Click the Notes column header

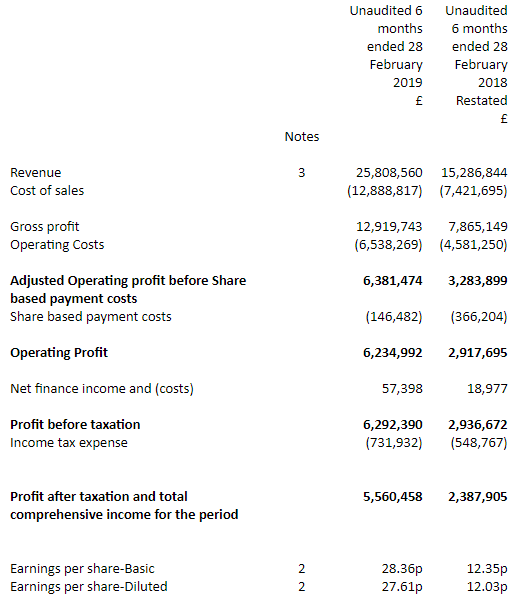[x=302, y=137]
